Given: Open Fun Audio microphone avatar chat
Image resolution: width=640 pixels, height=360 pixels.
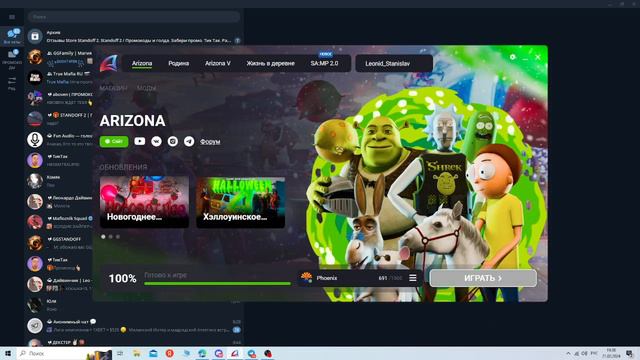Looking at the screenshot, I should point(35,140).
